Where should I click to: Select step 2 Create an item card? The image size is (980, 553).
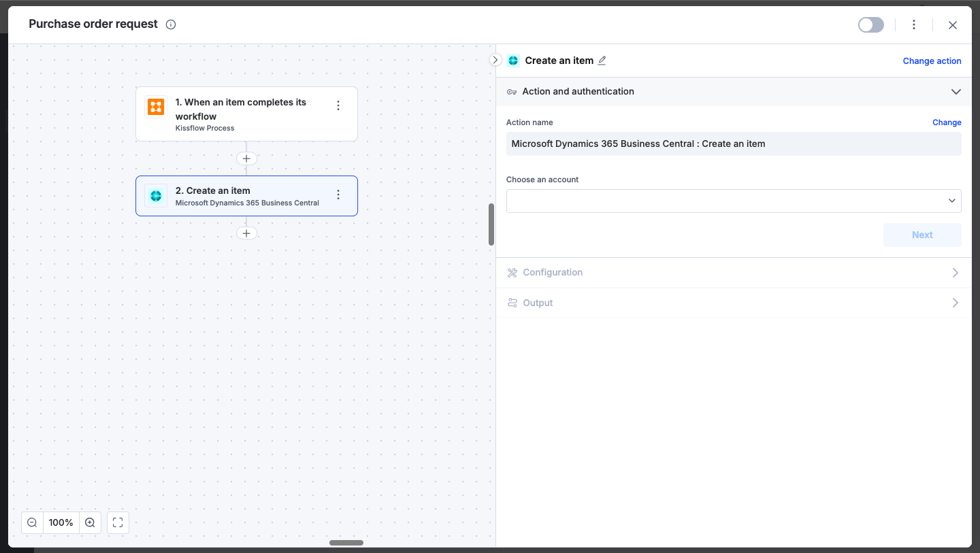click(246, 196)
